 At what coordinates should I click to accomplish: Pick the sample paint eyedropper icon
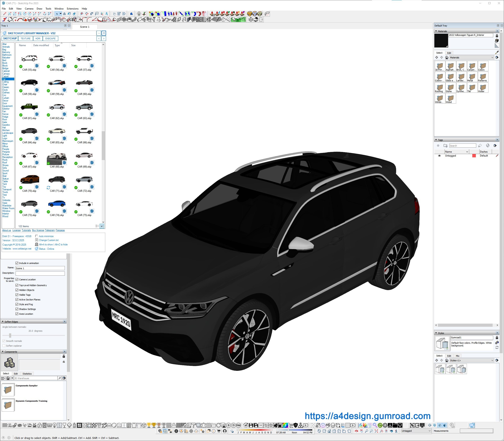coord(497,52)
